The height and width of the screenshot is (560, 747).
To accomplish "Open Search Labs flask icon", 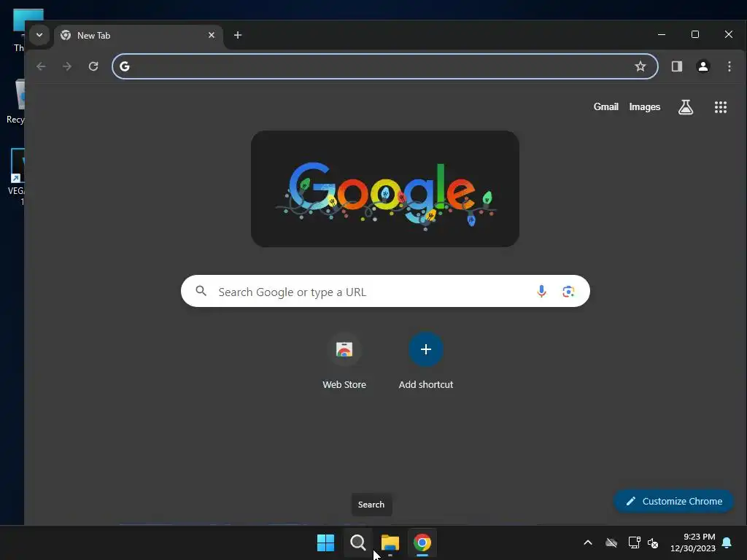I will tap(686, 107).
